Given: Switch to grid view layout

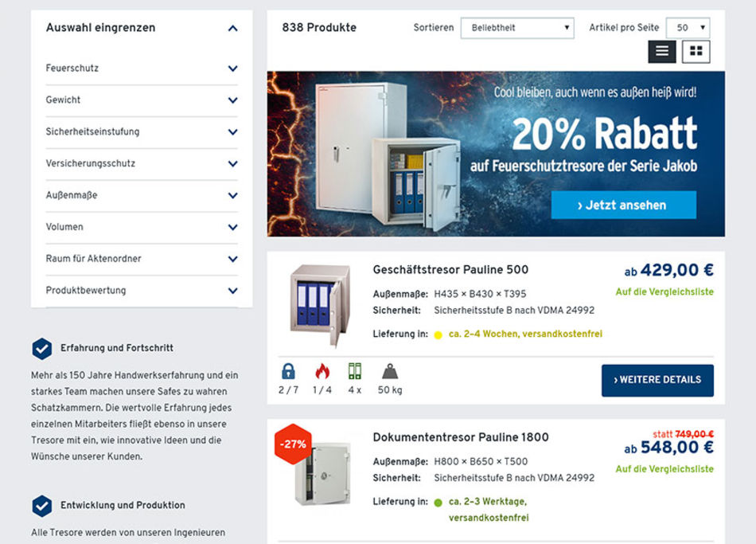Looking at the screenshot, I should tap(696, 51).
